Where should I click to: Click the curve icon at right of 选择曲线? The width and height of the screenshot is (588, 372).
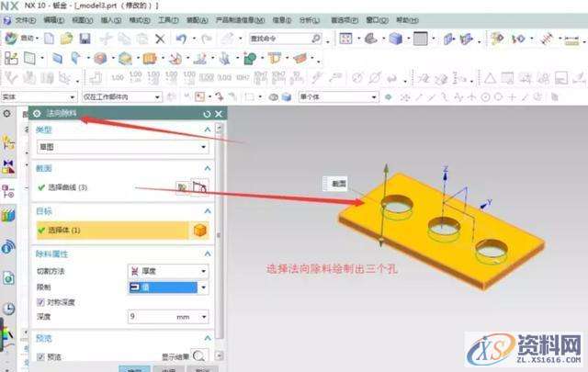200,186
